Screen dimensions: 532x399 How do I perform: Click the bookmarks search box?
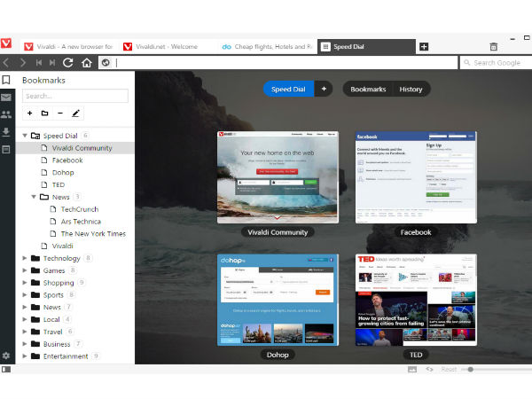(75, 96)
